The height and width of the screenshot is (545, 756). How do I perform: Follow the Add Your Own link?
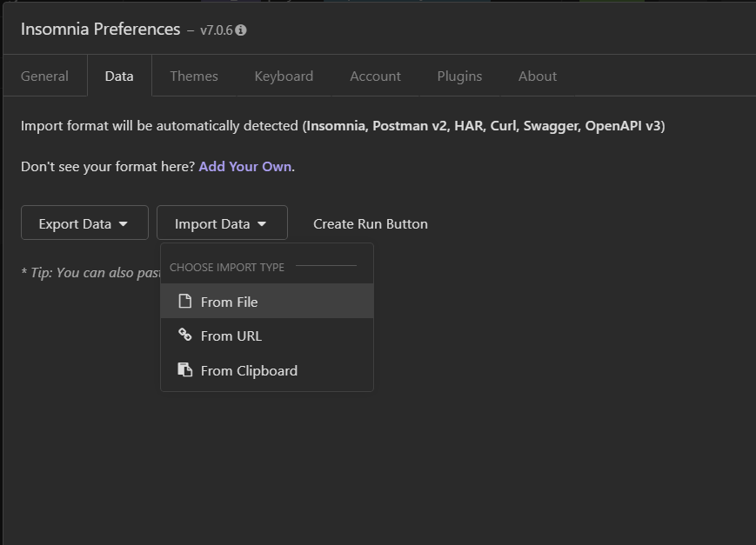[x=245, y=167]
